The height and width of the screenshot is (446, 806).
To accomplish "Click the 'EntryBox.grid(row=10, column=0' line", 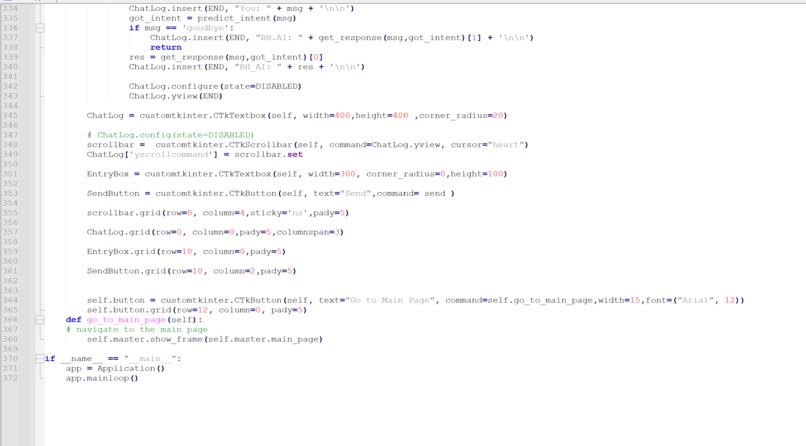I will (186, 252).
